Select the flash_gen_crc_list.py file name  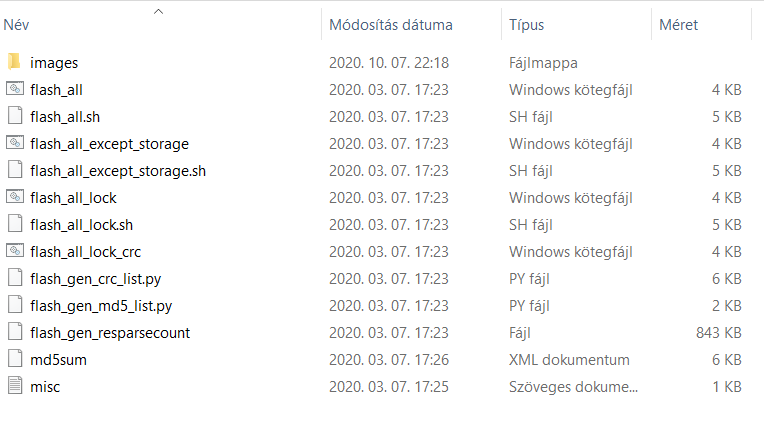(96, 279)
